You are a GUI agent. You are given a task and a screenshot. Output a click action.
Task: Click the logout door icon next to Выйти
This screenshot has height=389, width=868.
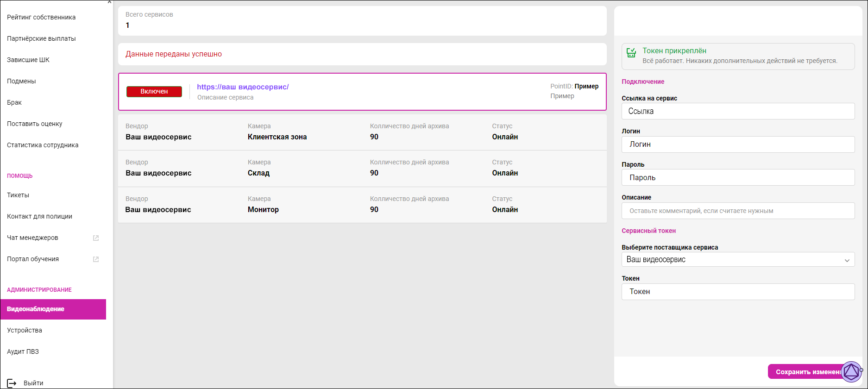click(x=12, y=383)
